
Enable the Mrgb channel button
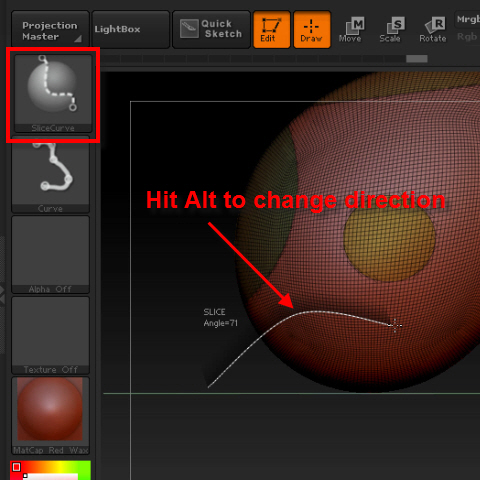[467, 20]
